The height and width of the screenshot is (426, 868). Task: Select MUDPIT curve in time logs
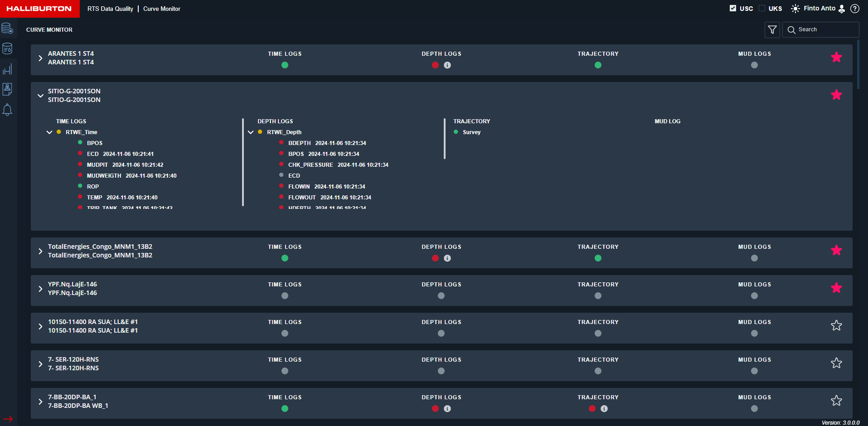tap(97, 165)
